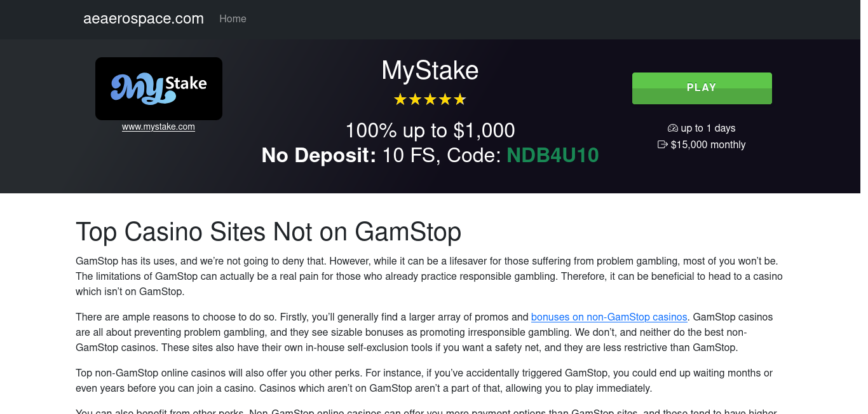Click the up to 1 days text

(708, 128)
